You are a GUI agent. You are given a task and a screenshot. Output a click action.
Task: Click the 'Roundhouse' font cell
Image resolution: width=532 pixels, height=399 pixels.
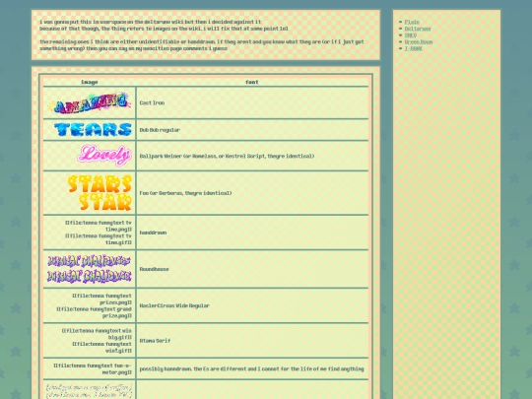click(252, 269)
